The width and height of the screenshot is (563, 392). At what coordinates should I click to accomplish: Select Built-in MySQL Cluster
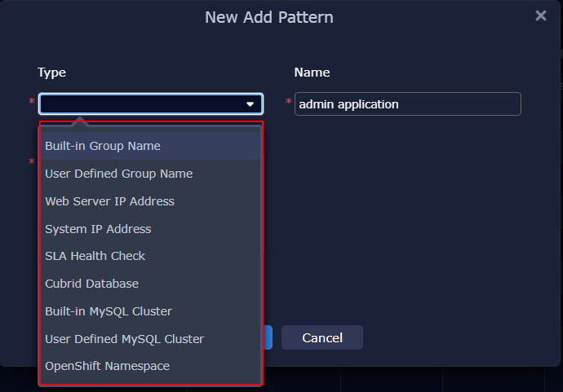(109, 311)
